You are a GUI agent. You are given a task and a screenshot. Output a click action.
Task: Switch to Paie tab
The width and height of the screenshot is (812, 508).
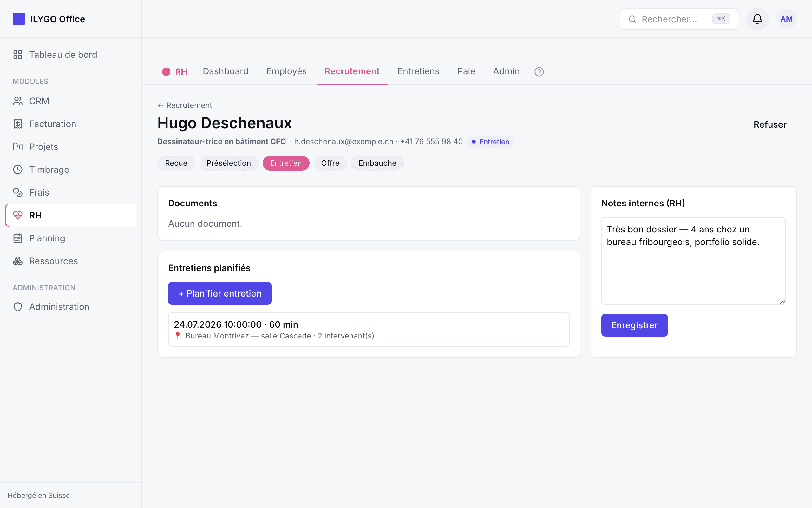(466, 71)
